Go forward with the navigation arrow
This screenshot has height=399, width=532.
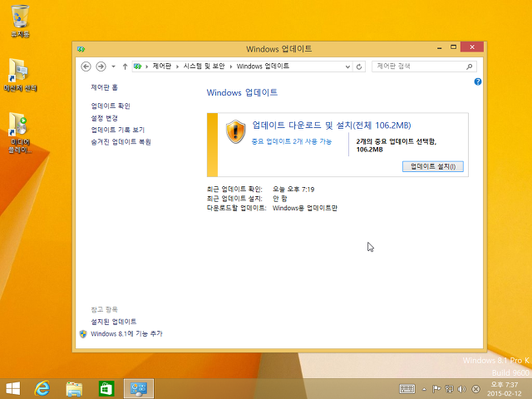point(101,66)
